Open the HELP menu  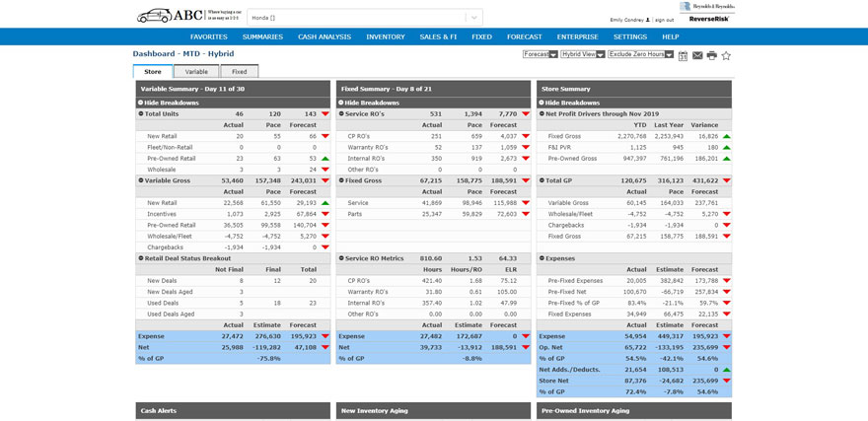[x=671, y=37]
